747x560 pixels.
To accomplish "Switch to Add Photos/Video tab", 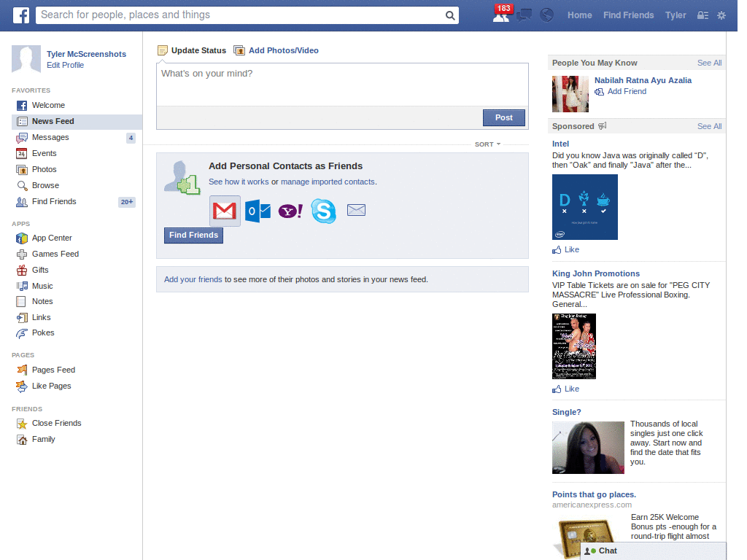I will tap(276, 50).
